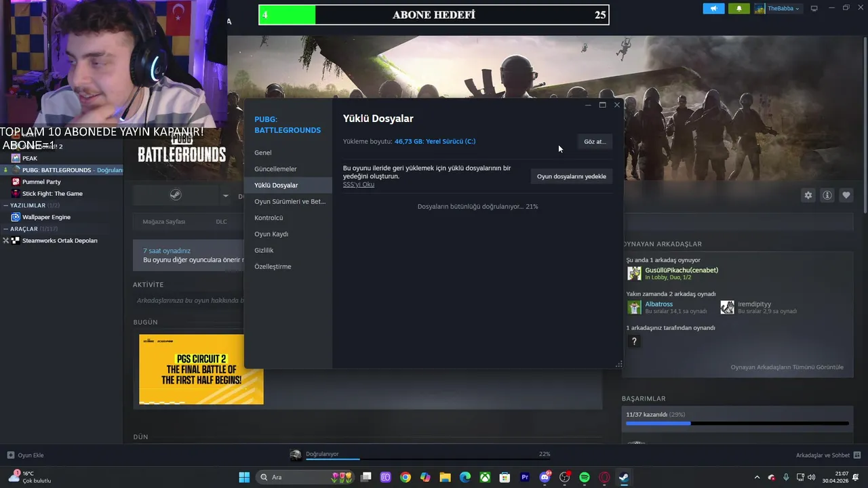Image resolution: width=868 pixels, height=488 pixels.
Task: Open Task View from taskbar
Action: pos(366,477)
